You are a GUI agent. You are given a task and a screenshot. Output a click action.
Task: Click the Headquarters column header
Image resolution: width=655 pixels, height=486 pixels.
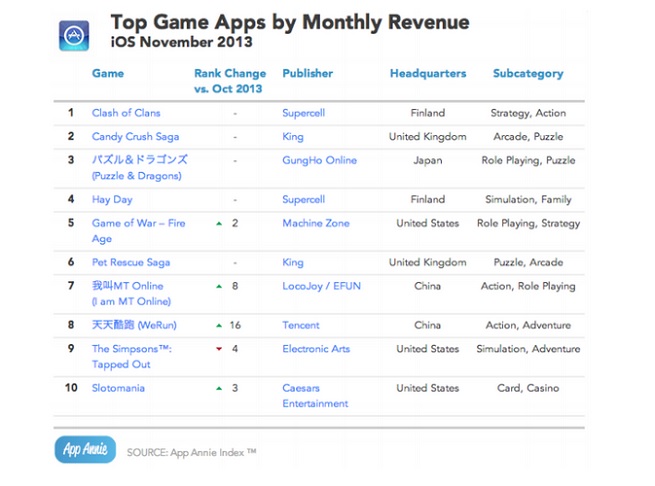(428, 74)
